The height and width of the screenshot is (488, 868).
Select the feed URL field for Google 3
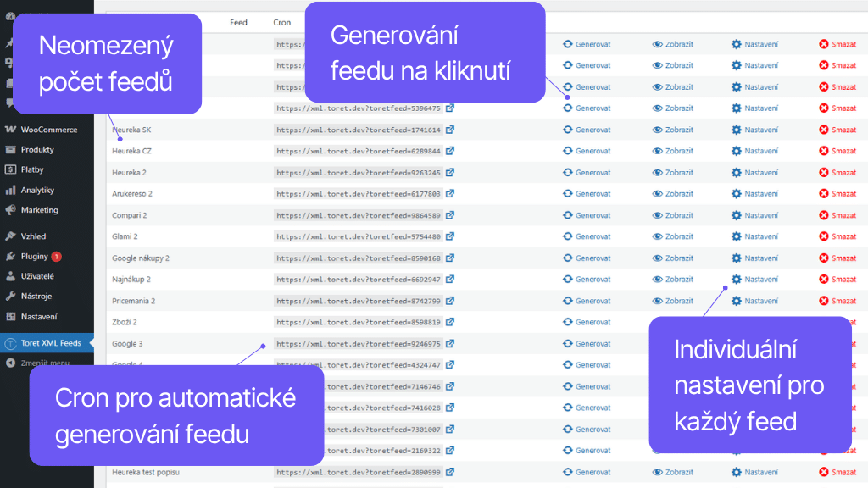click(x=360, y=343)
